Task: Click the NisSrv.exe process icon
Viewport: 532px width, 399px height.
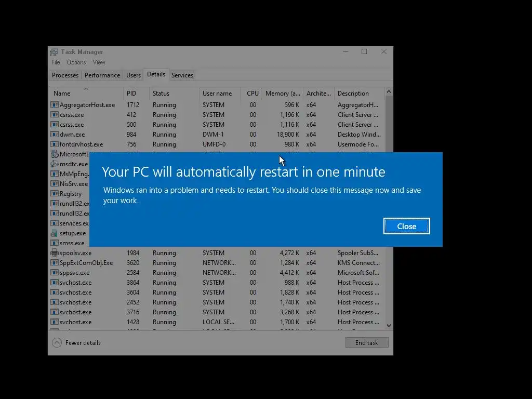Action: (54, 183)
